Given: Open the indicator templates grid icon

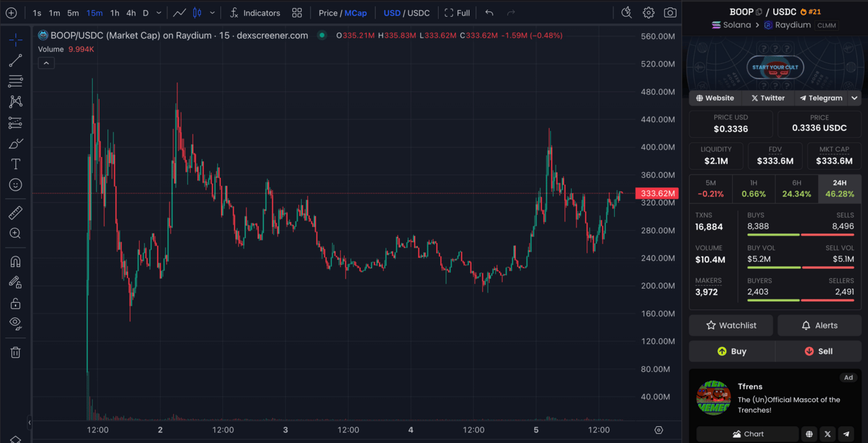Looking at the screenshot, I should [297, 13].
